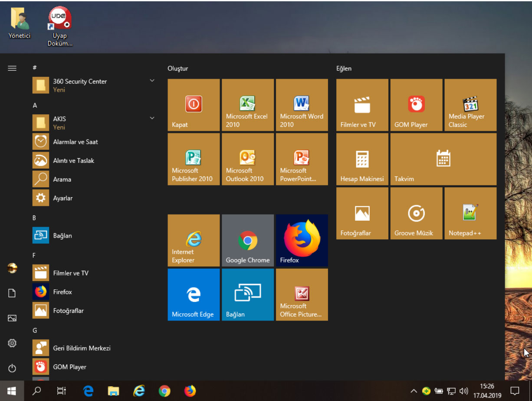The image size is (532, 401).
Task: Open Geri Bildirim Merkezi from app list
Action: (94, 348)
